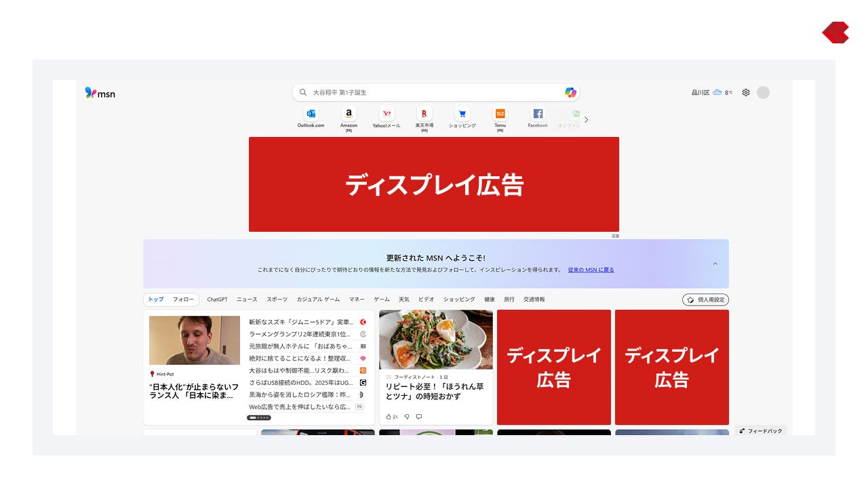
Task: Open headline 新斬なスズキ「ジムニー5ドア」
Action: [301, 322]
